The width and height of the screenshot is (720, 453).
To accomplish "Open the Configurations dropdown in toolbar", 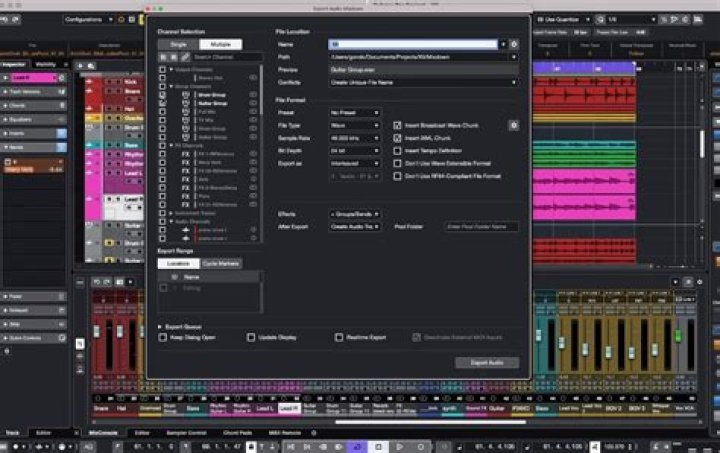I will (89, 19).
